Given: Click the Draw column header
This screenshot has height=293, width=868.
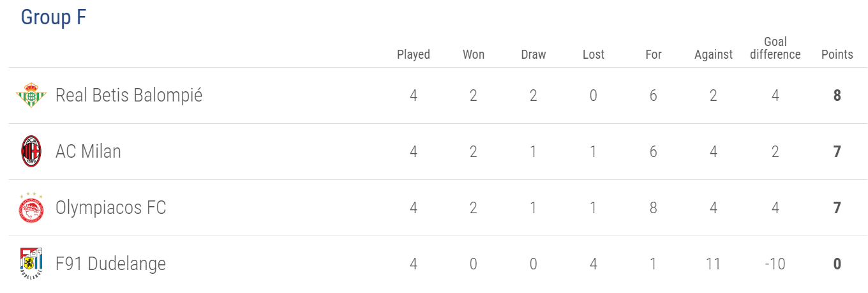Looking at the screenshot, I should point(534,54).
